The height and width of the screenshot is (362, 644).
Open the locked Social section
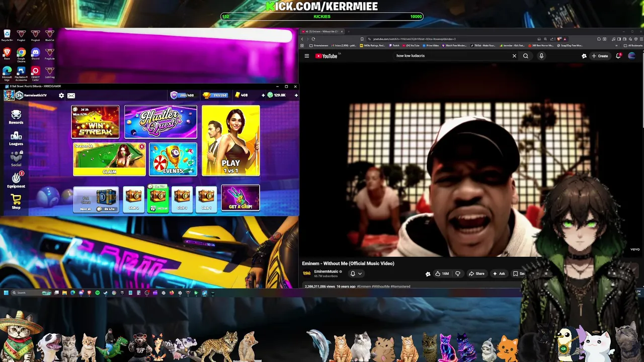click(x=16, y=159)
